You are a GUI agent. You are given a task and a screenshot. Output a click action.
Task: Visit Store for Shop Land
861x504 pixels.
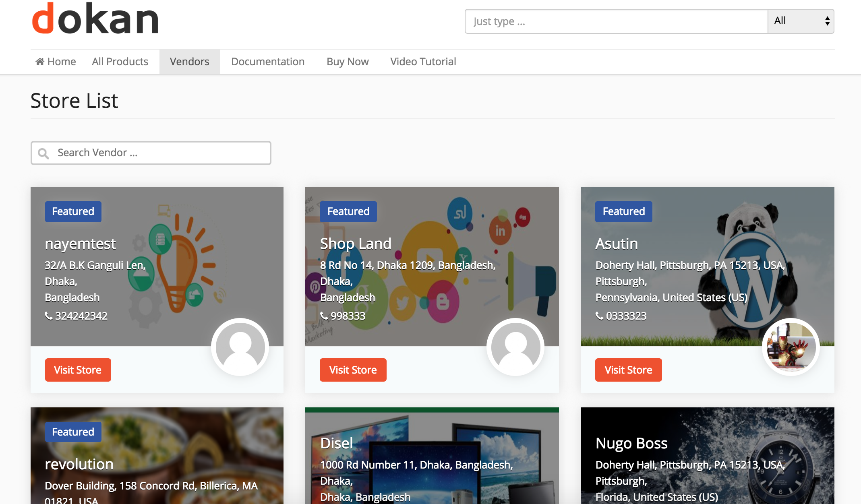point(353,370)
